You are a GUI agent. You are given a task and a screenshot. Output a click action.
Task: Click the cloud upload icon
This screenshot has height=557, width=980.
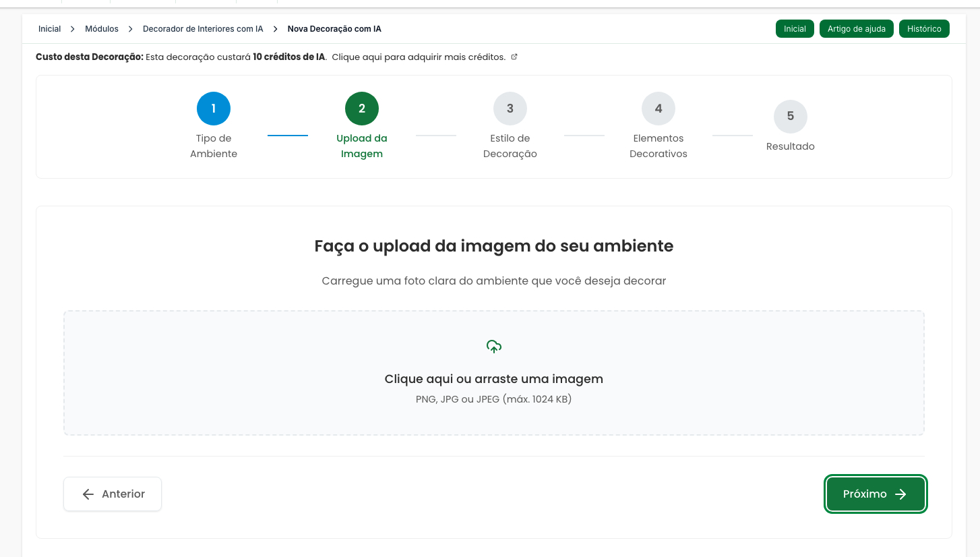click(x=494, y=347)
